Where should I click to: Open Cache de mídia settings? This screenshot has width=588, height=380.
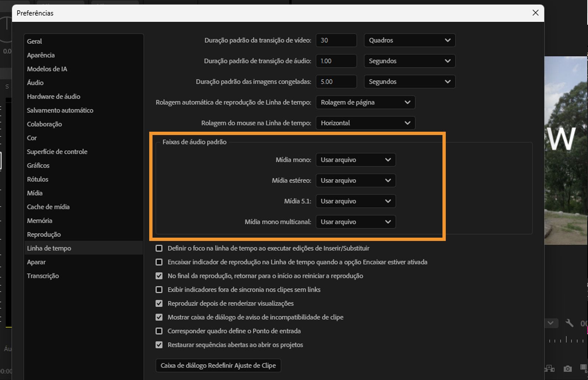point(48,207)
